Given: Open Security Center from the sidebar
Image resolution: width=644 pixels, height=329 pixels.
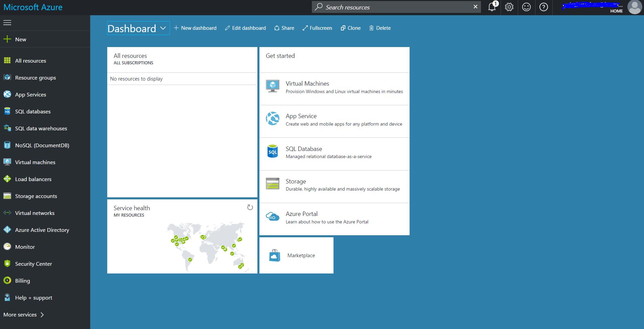Looking at the screenshot, I should [7, 264].
